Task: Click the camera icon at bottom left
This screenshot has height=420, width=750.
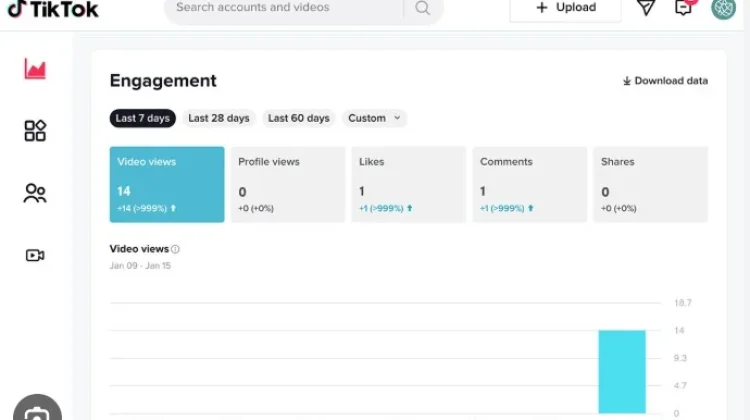Action: pyautogui.click(x=37, y=410)
